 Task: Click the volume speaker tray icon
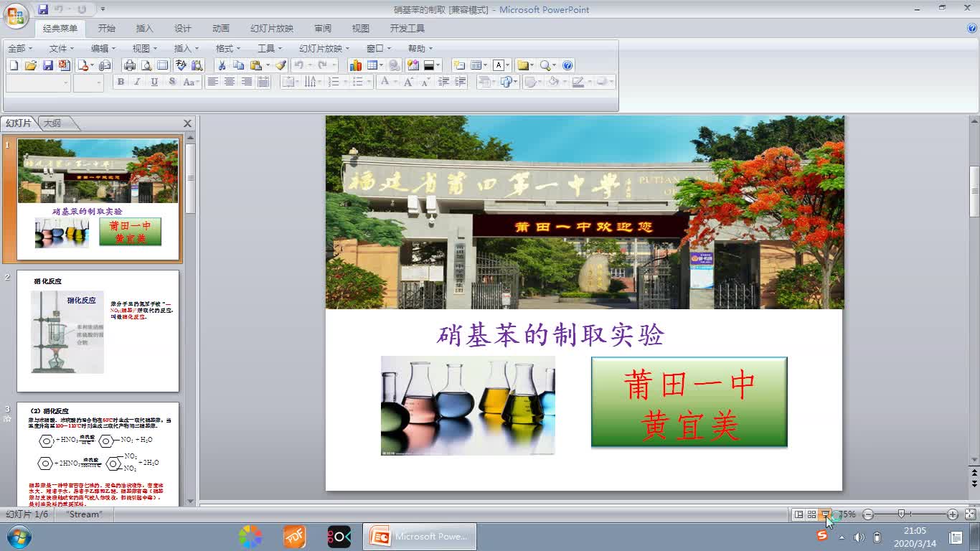pyautogui.click(x=859, y=537)
